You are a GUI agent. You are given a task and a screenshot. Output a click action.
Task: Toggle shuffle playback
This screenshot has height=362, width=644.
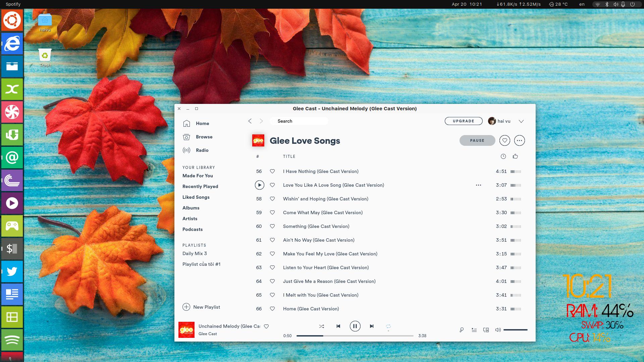point(321,326)
